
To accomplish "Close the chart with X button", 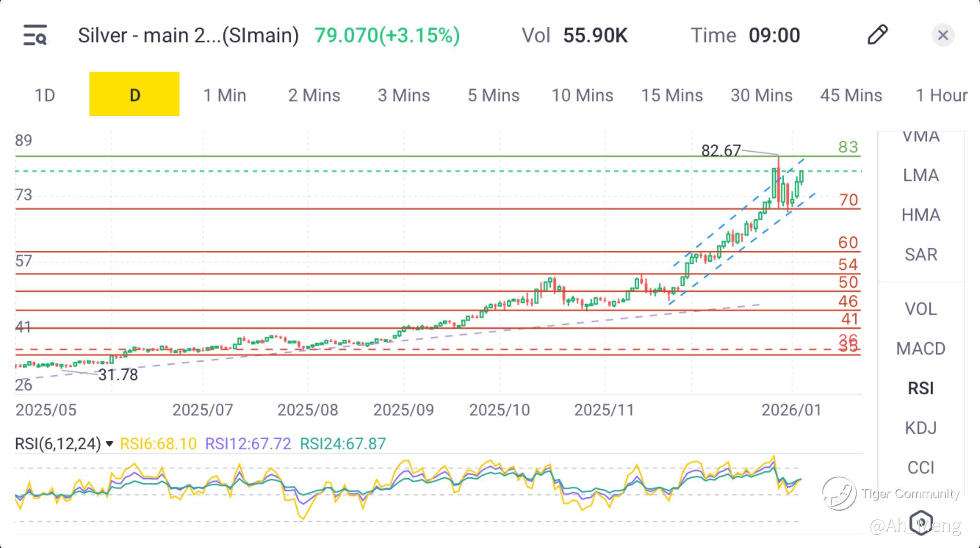I will pos(943,35).
